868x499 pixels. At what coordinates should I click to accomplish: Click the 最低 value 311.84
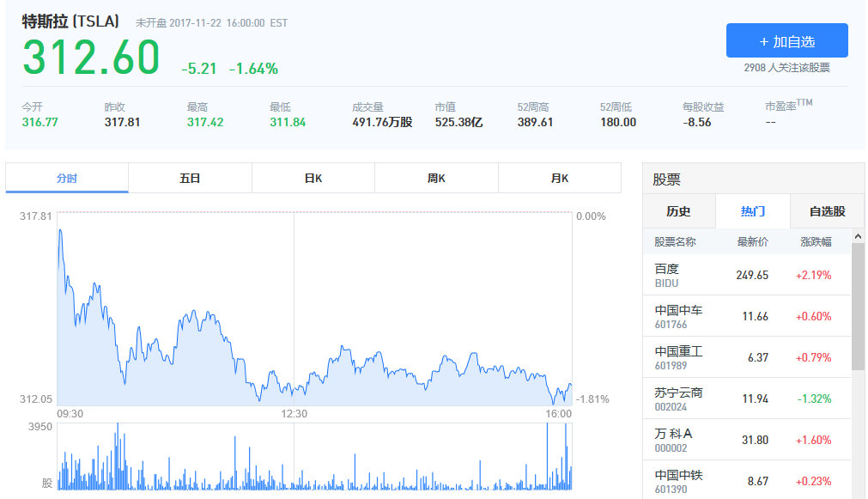point(288,123)
